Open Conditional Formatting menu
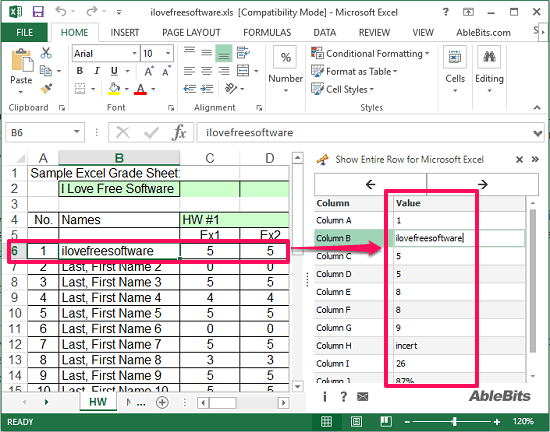 click(x=370, y=54)
